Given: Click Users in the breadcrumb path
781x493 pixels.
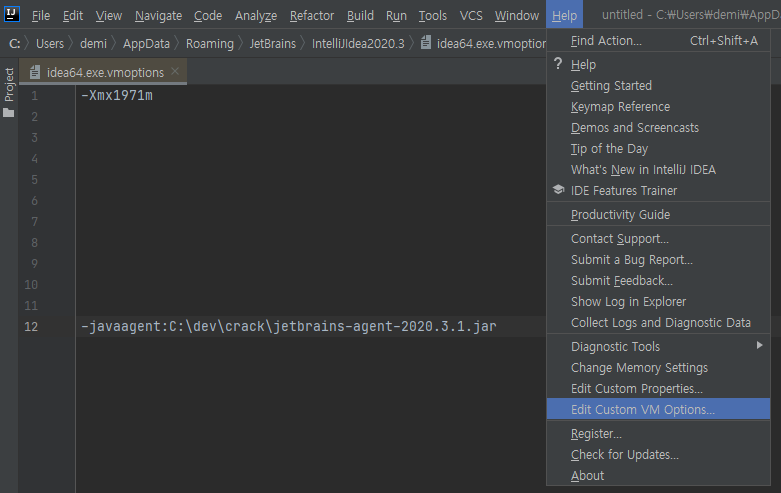Looking at the screenshot, I should (x=50, y=44).
